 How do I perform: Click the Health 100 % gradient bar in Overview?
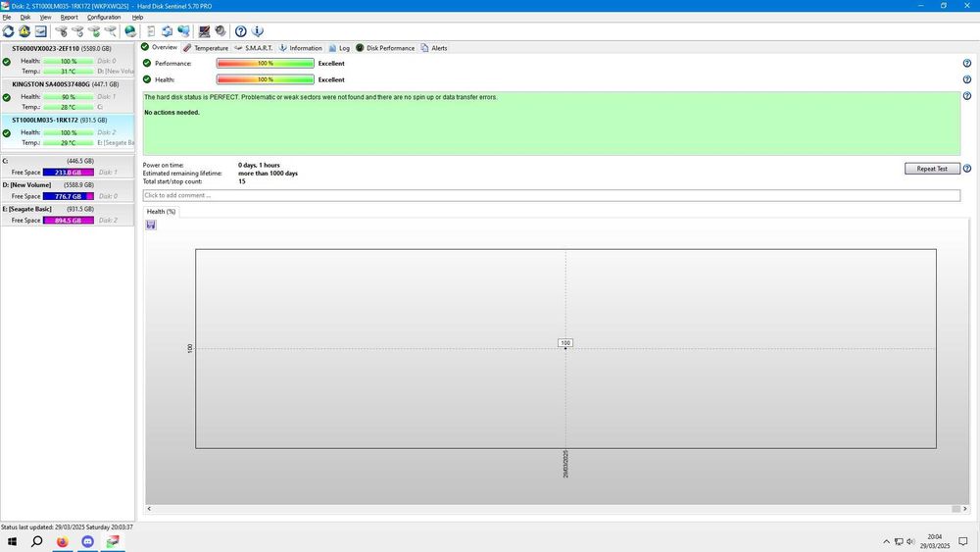point(265,79)
